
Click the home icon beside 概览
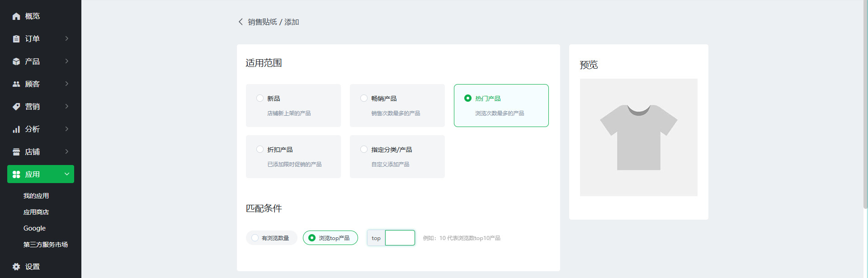pos(16,16)
